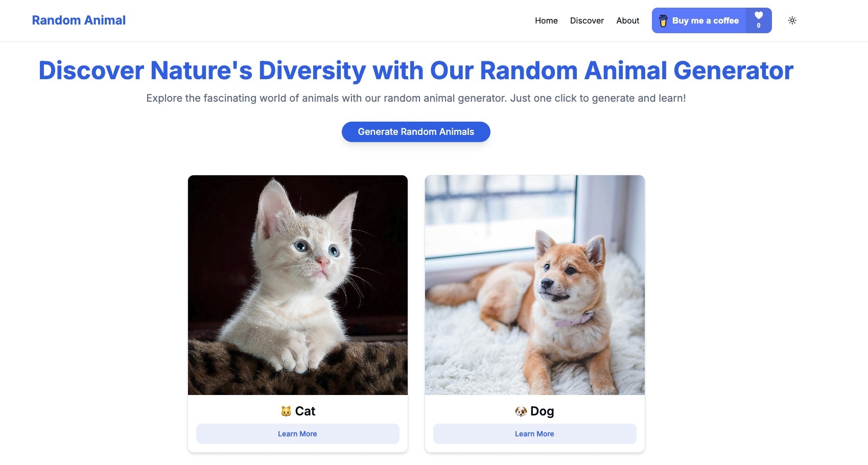Open the Discover navigation item

coord(587,20)
